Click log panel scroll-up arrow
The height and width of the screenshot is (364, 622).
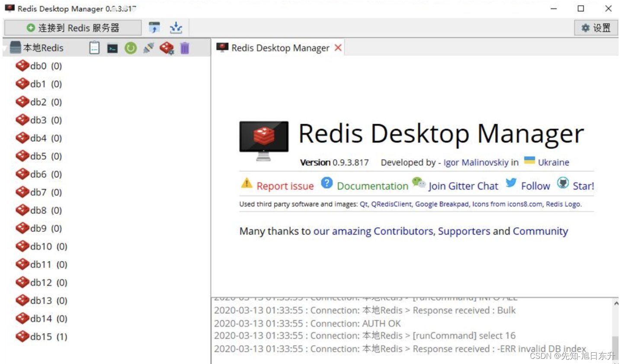[615, 303]
